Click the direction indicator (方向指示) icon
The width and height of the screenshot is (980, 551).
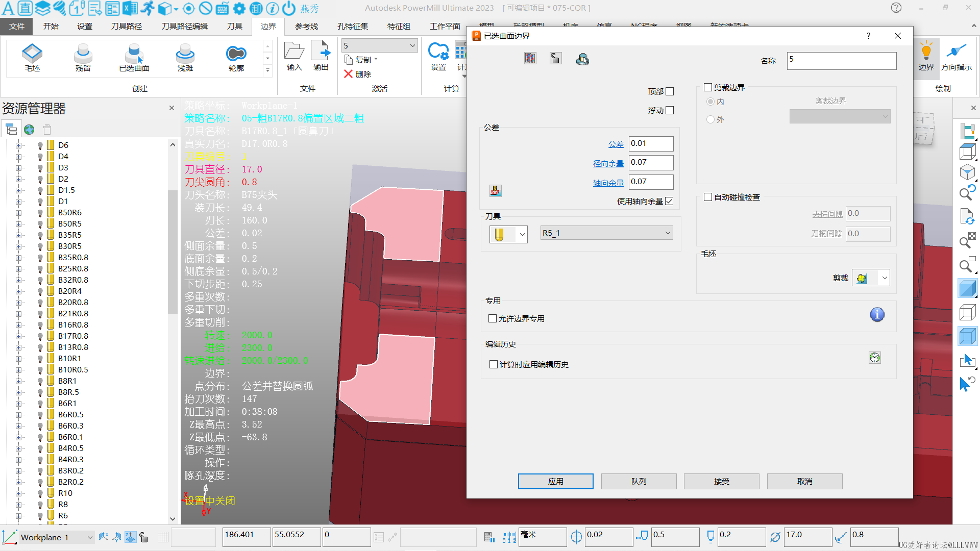point(956,56)
